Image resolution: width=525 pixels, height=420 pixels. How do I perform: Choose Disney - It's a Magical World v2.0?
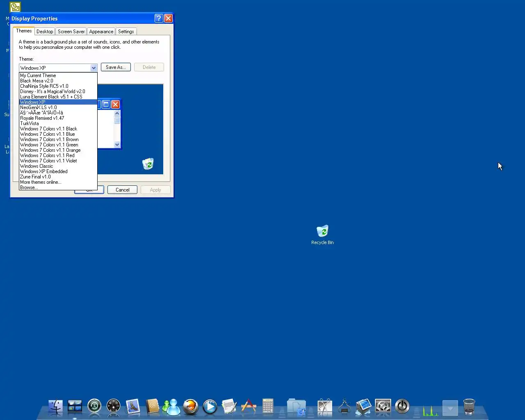click(58, 91)
